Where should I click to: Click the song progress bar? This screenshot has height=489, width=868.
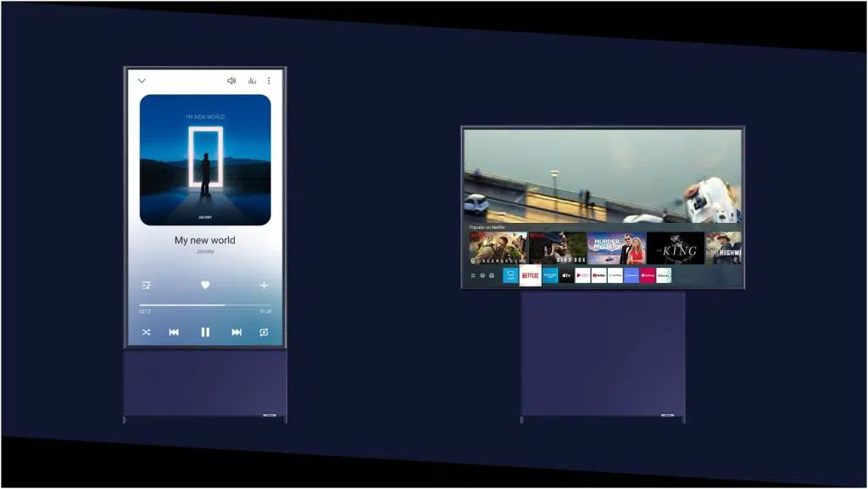[x=206, y=305]
